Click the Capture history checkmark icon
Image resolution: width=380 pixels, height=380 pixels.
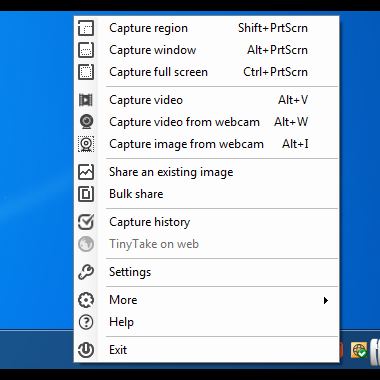(86, 222)
